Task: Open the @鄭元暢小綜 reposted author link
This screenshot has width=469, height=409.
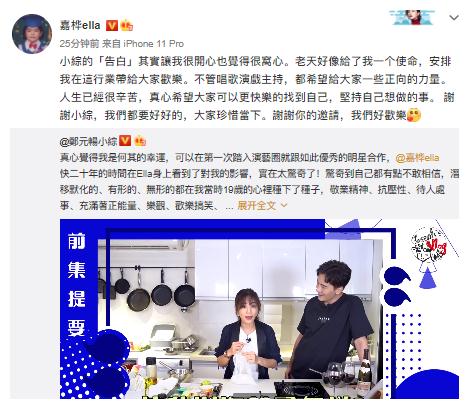Action: point(88,141)
